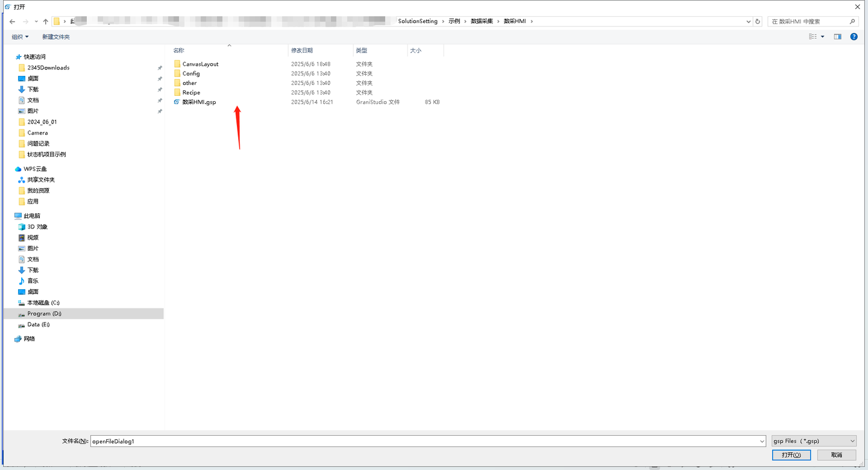
Task: Unpin 2345Downloads pin icon
Action: pyautogui.click(x=160, y=67)
